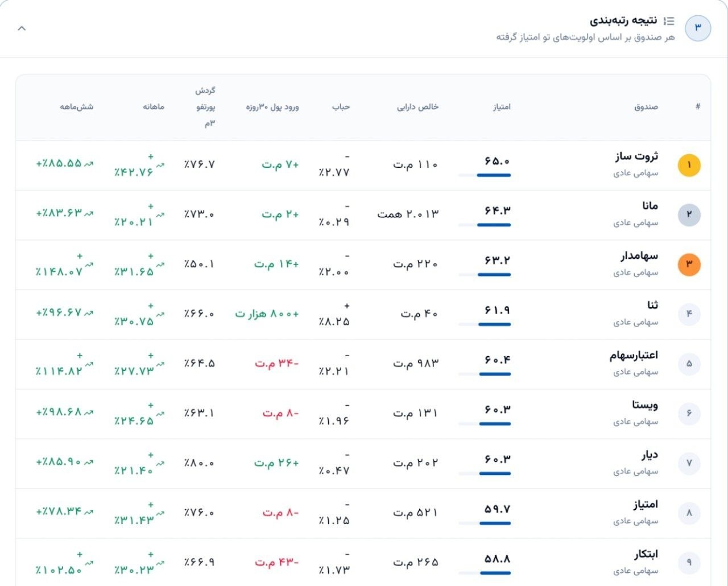The width and height of the screenshot is (728, 586).
Task: Click the +۸۰۰ هزار ت inflow value
Action: 267,313
